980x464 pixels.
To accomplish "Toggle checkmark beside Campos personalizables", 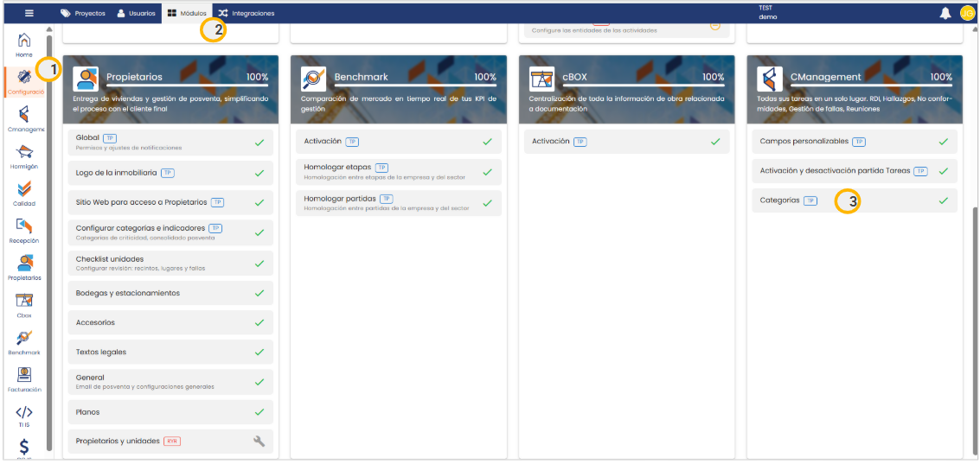I will pyautogui.click(x=943, y=142).
